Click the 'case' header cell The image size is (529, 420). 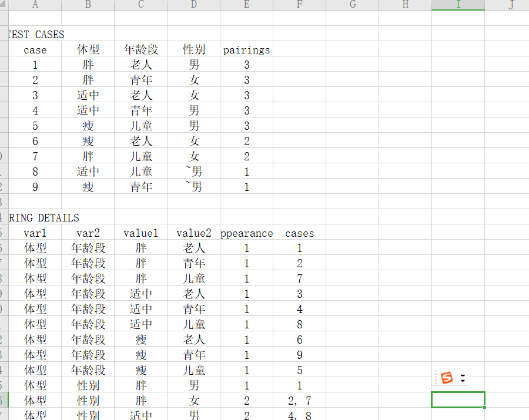coord(35,49)
